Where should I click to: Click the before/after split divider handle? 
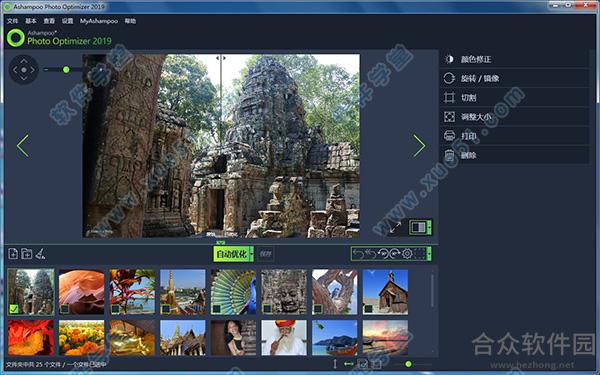click(221, 58)
